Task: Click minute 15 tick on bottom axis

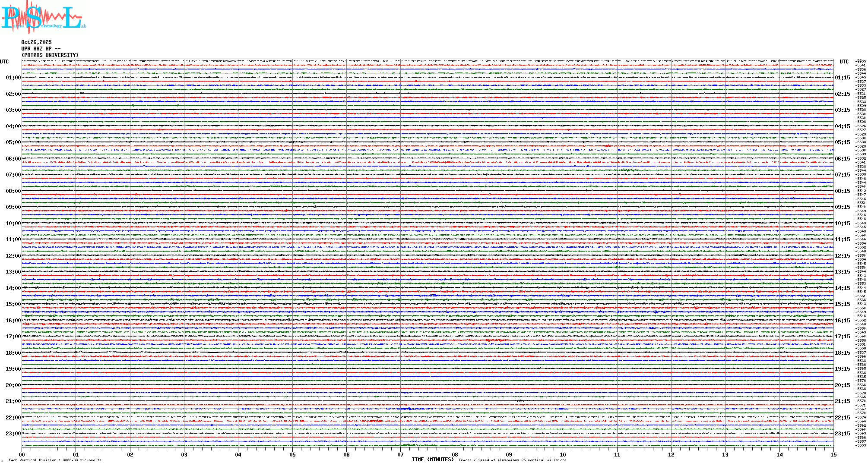Action: [833, 454]
